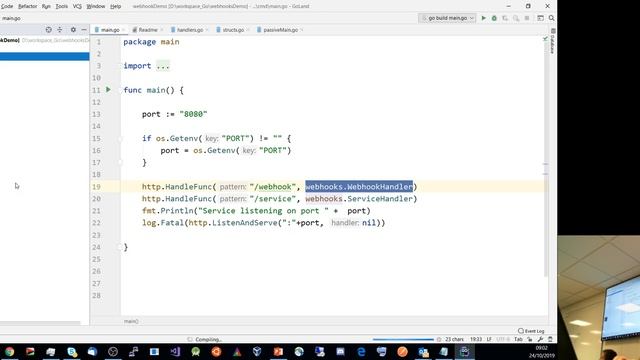Cancel the Compiling background task
Screen dimensions: 640x360
point(439,339)
